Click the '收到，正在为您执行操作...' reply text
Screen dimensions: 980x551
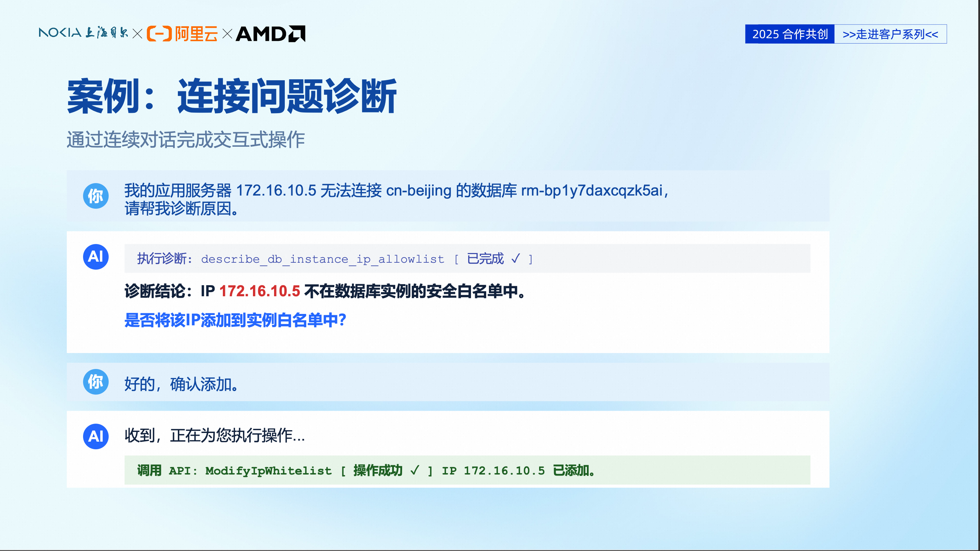[x=215, y=435]
